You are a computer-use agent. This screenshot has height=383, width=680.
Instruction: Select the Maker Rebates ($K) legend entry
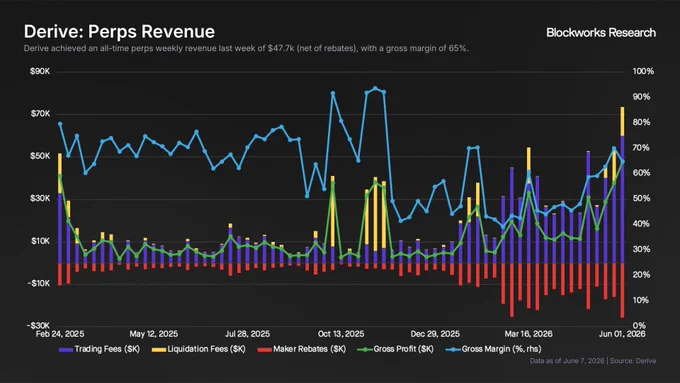[302, 349]
